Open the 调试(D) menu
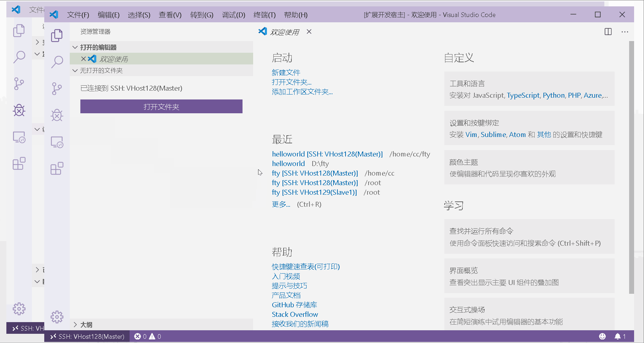Viewport: 644px width, 343px height. click(234, 15)
